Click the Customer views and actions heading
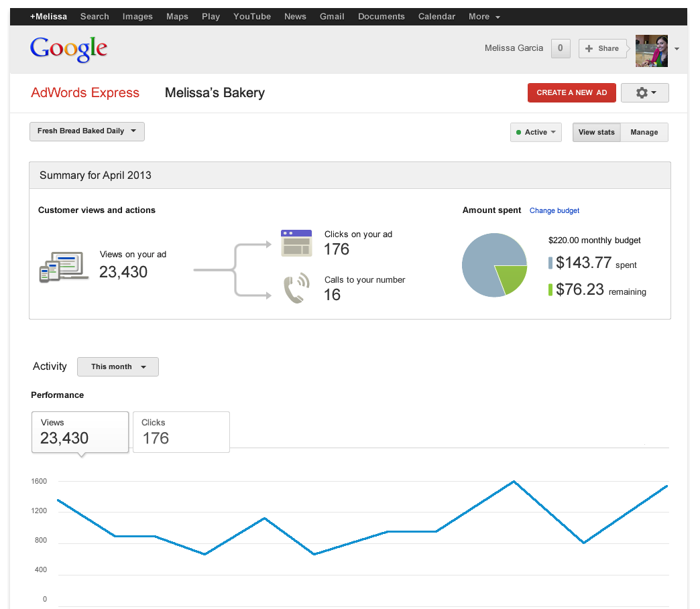Image resolution: width=700 pixels, height=609 pixels. point(97,210)
